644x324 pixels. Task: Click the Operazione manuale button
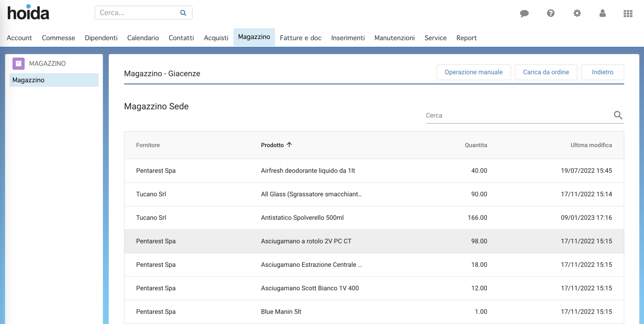[x=474, y=72]
